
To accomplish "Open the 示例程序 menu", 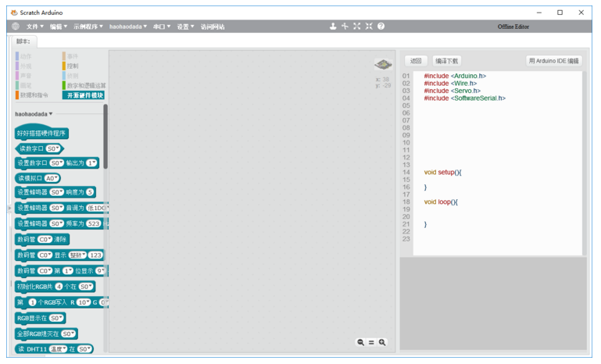I will point(88,27).
